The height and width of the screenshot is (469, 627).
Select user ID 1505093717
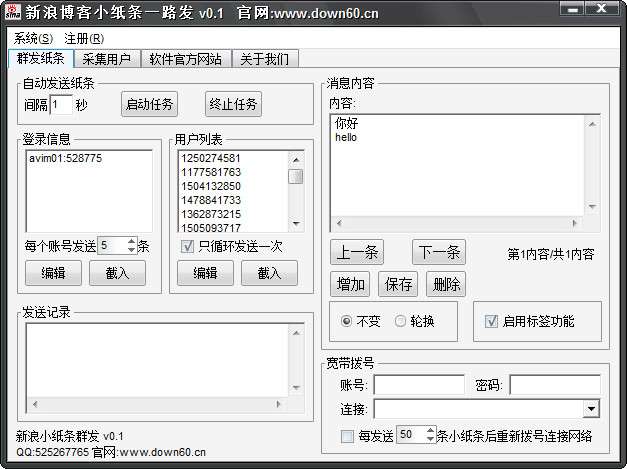pos(211,227)
